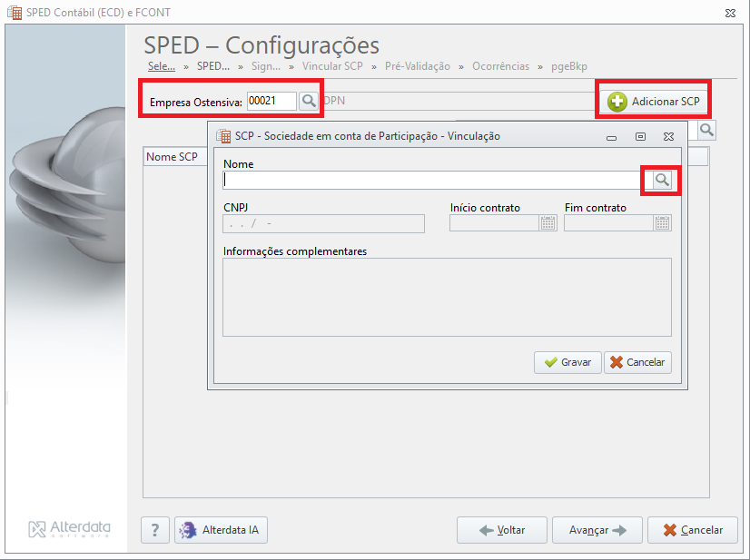Click the Empresa Ostensiva search magnifier icon
Screen dimensions: 750x560
coord(309,101)
